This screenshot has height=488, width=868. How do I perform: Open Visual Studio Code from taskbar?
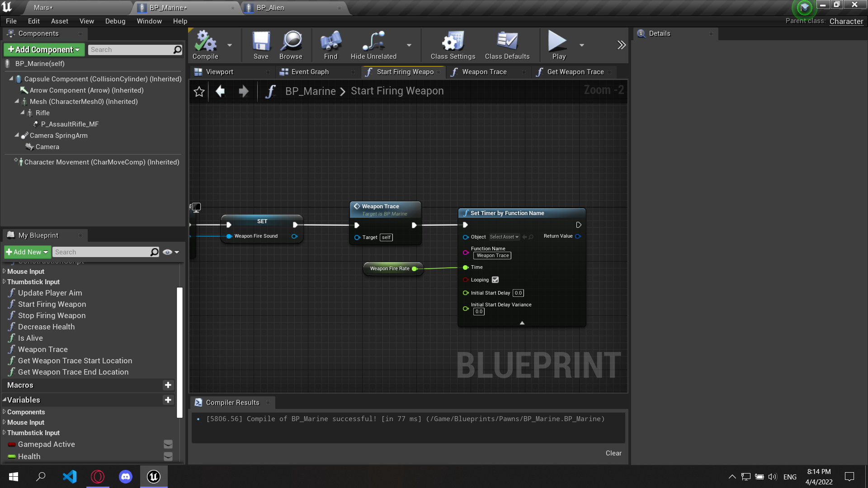pos(70,477)
